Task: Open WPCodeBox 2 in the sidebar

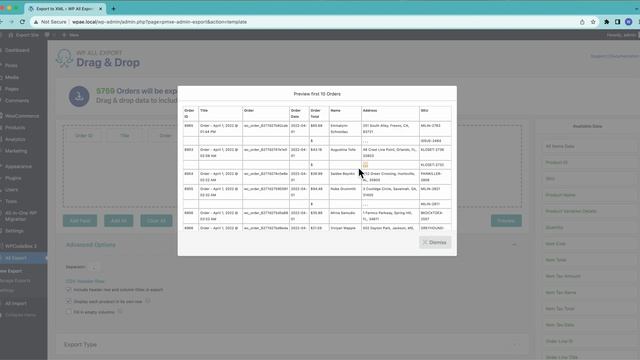Action: (x=20, y=246)
